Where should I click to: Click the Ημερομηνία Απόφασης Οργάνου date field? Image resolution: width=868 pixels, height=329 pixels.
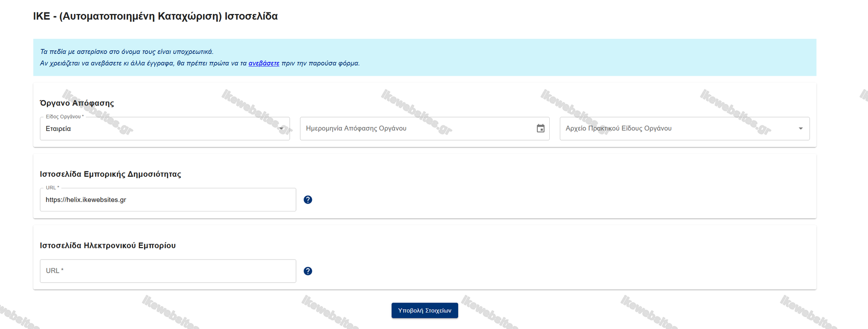[x=424, y=129]
